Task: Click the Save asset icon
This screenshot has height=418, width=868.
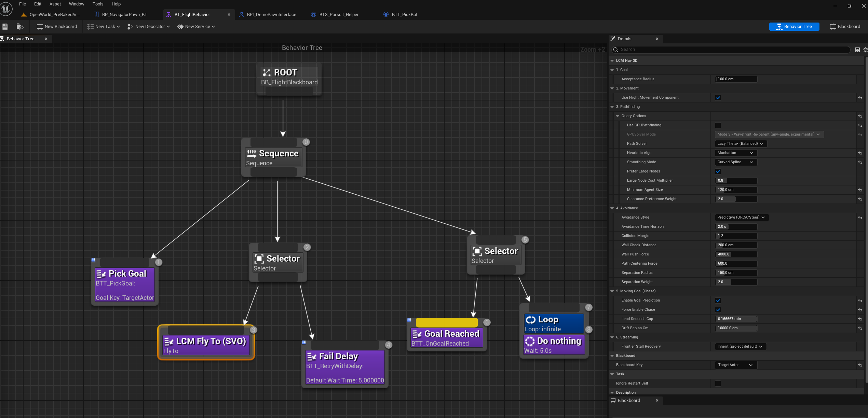Action: 5,27
